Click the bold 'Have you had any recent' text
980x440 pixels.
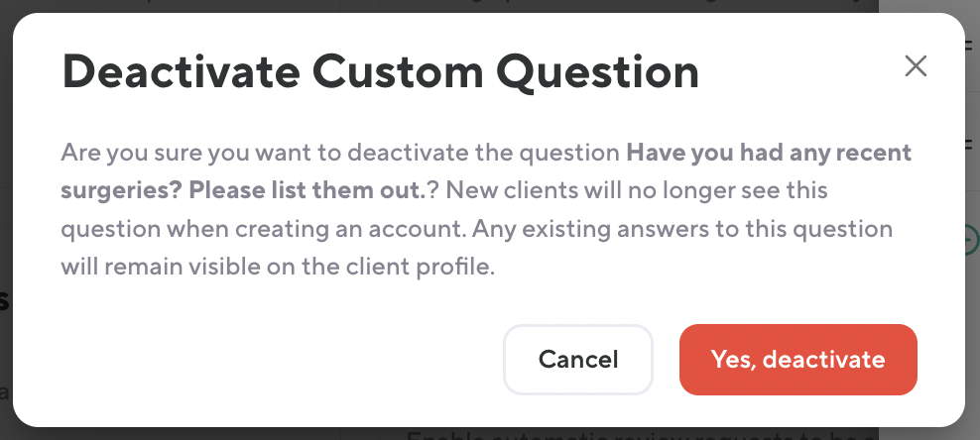(x=769, y=154)
